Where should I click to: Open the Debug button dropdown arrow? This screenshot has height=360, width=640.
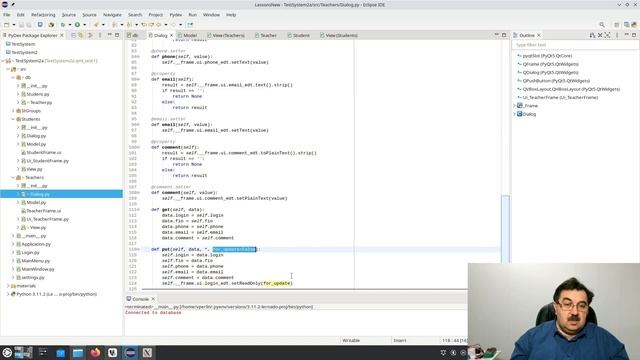pyautogui.click(x=70, y=25)
